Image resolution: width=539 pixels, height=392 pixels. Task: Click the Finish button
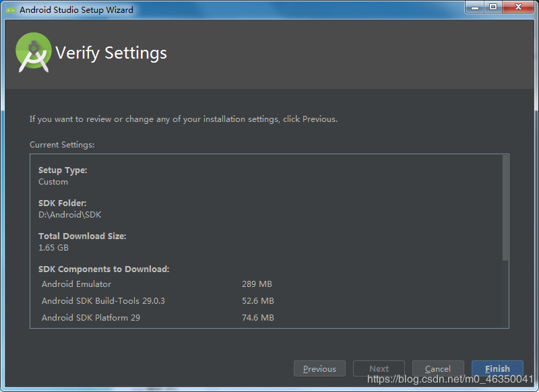497,368
